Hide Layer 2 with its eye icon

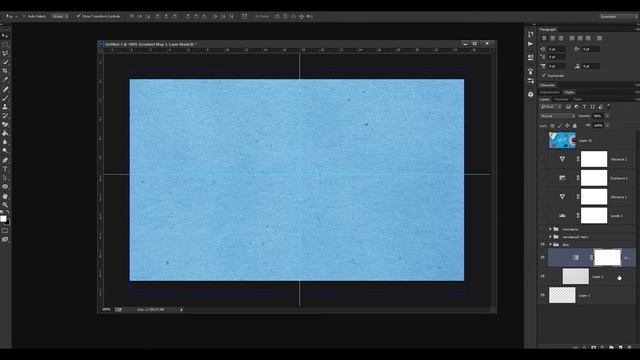click(x=542, y=295)
